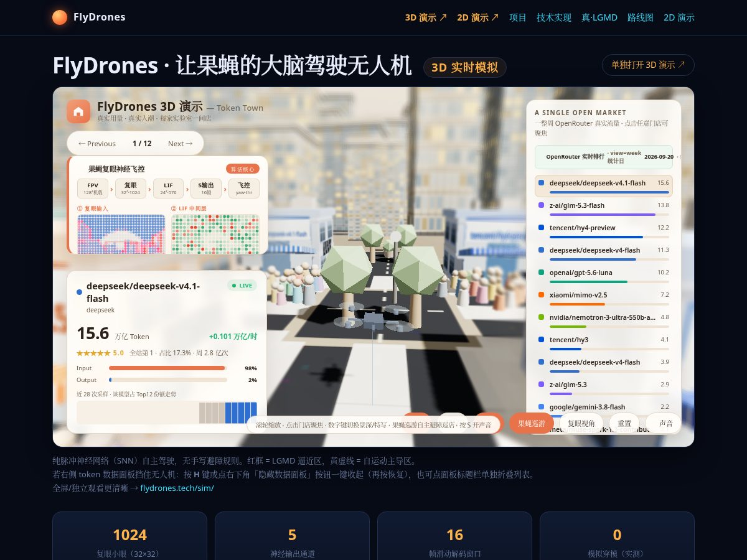747x560 pixels.
Task: Select z-ai/glm-5.3 2.9 ranking row
Action: 604,387
